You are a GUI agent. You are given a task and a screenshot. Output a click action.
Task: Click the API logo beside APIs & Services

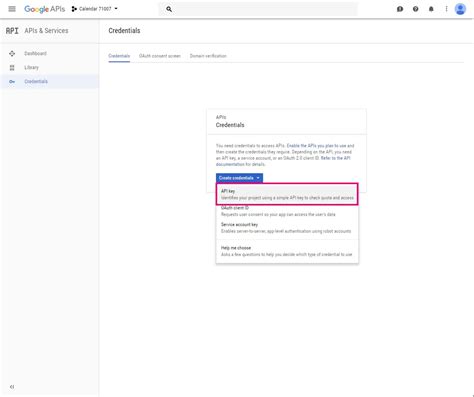click(x=12, y=31)
